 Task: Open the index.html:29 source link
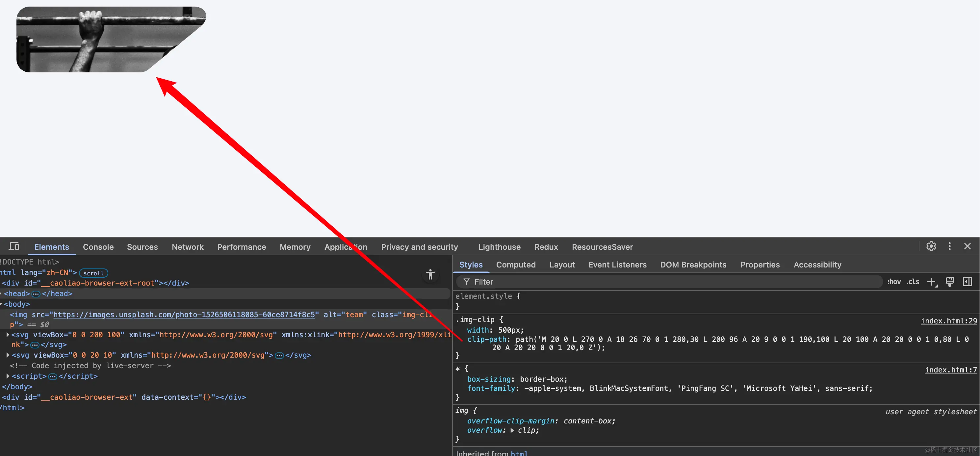click(948, 320)
